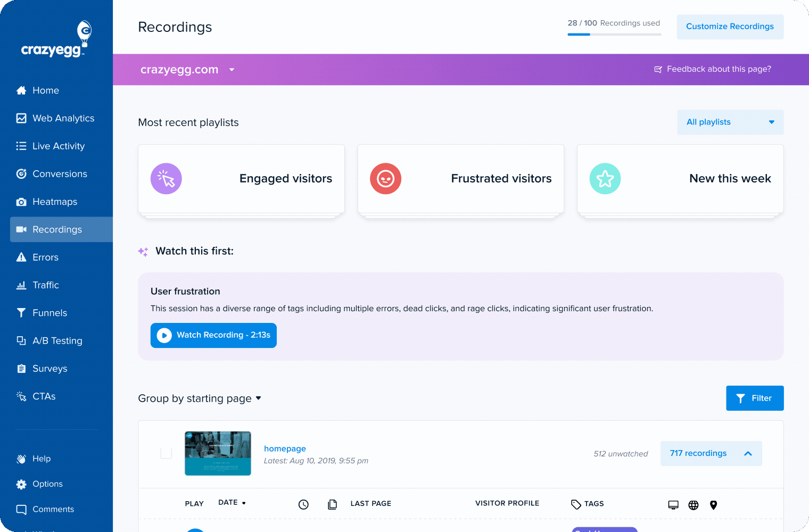Image resolution: width=809 pixels, height=532 pixels.
Task: Sort by the DATE column
Action: [232, 503]
